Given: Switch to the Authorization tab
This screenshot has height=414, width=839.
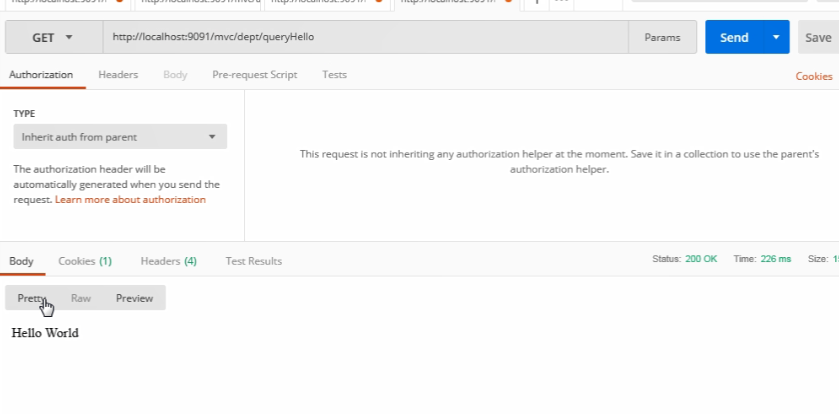Looking at the screenshot, I should coord(41,75).
